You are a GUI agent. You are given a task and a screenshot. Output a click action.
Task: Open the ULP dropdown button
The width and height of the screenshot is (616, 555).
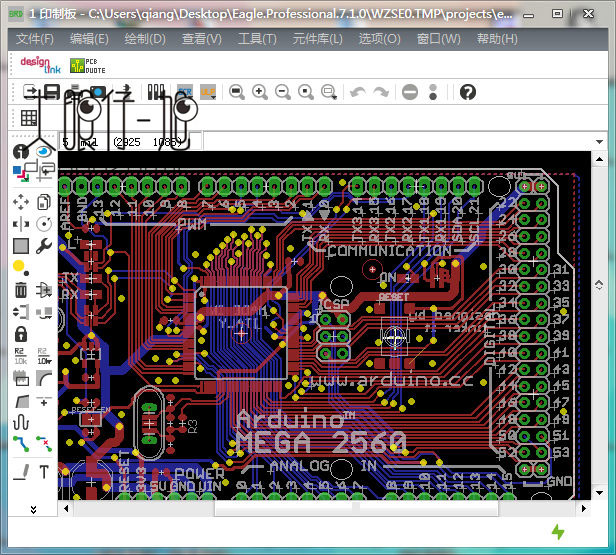(208, 92)
